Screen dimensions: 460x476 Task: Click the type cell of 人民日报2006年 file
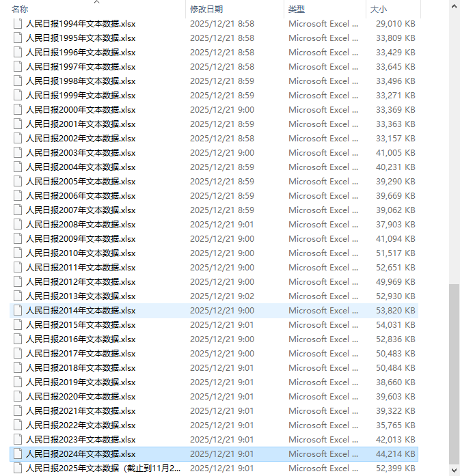pyautogui.click(x=323, y=196)
